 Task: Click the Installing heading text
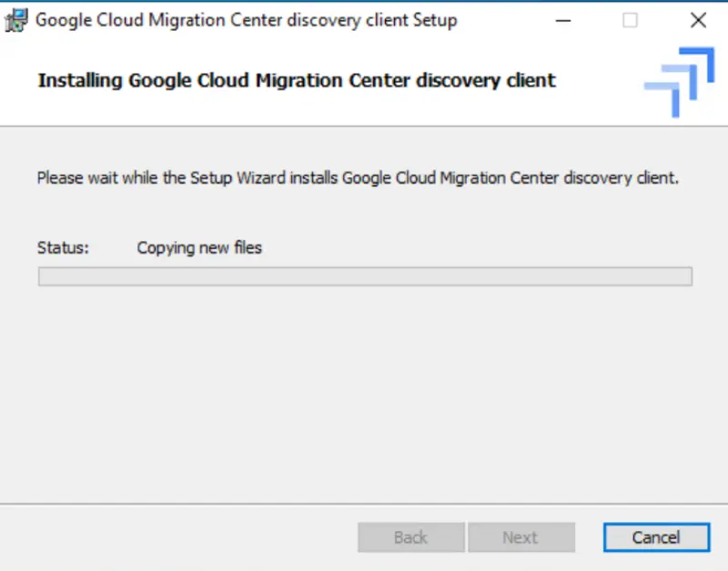[x=295, y=80]
